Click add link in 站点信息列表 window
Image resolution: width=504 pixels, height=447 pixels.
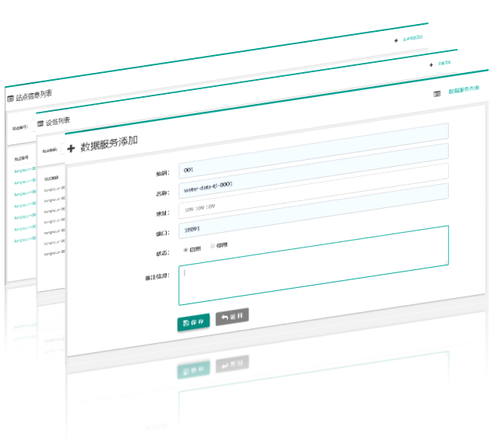tap(413, 38)
